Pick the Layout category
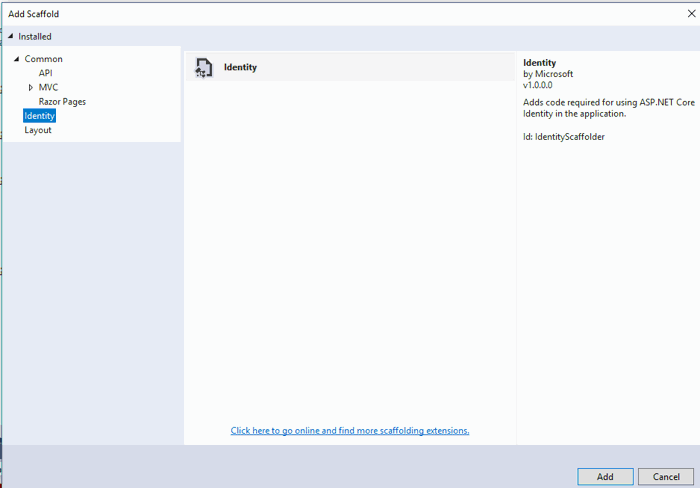This screenshot has width=700, height=488. coord(38,130)
